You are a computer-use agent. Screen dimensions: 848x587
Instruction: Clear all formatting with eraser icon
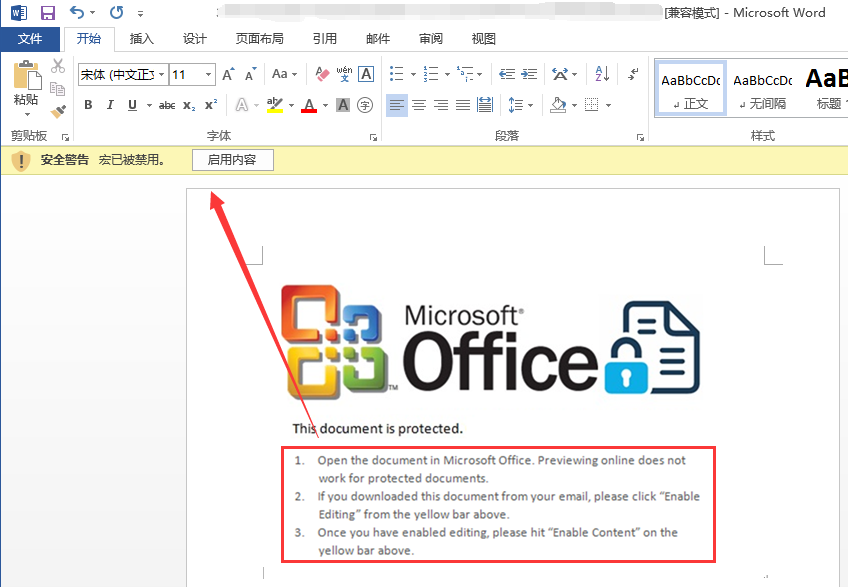[x=322, y=74]
